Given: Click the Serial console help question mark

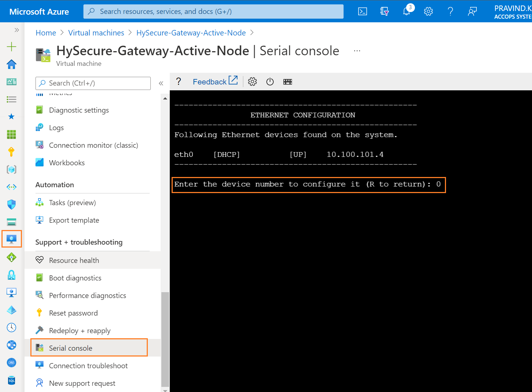Looking at the screenshot, I should coord(179,82).
